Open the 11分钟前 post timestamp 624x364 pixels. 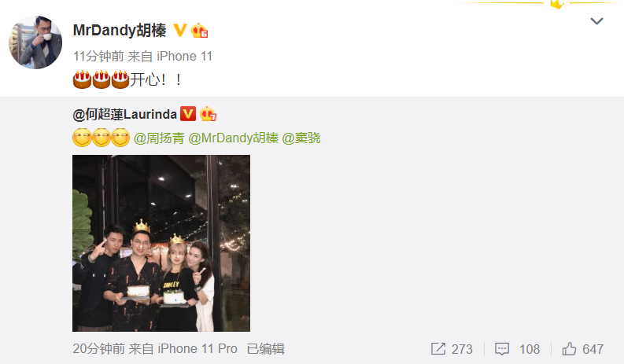point(98,57)
